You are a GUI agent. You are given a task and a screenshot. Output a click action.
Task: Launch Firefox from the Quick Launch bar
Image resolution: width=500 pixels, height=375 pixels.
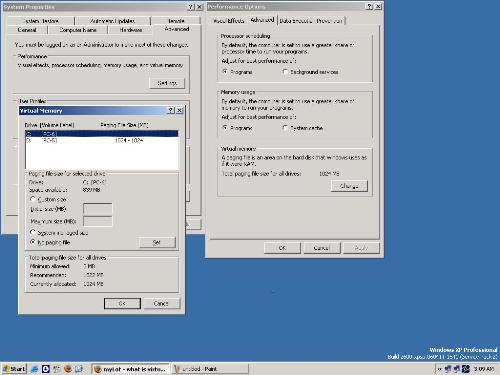pyautogui.click(x=68, y=369)
